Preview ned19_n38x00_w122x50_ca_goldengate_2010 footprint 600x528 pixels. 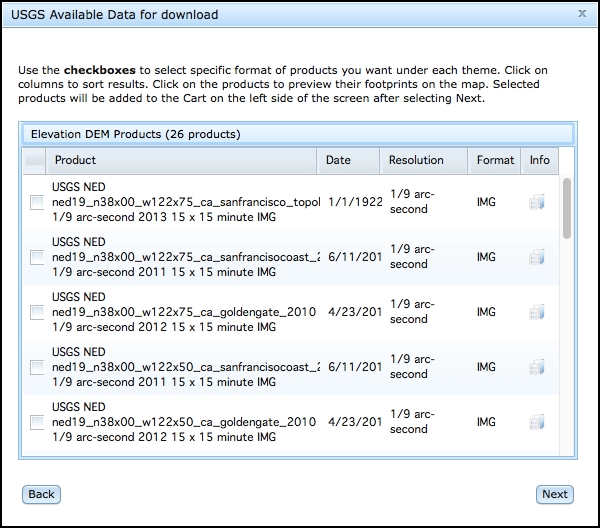(184, 422)
